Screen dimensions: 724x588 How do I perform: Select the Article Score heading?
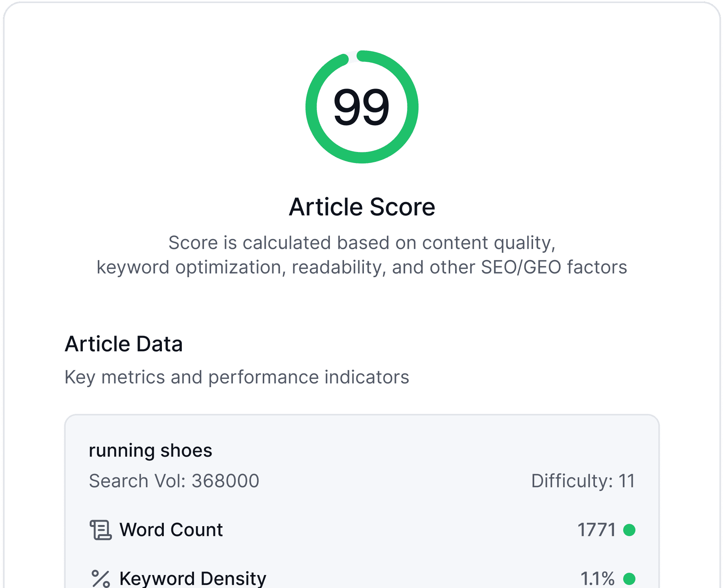tap(362, 207)
